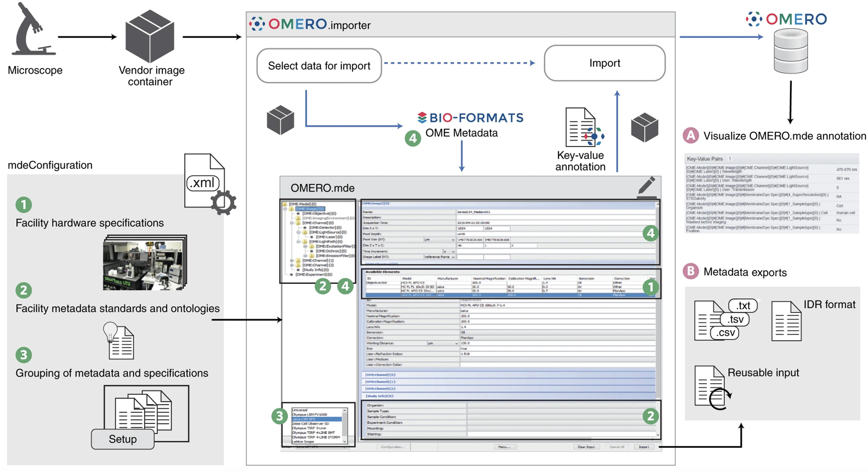Click the Setup button in mdeConfiguration
The height and width of the screenshot is (472, 868).
click(123, 439)
